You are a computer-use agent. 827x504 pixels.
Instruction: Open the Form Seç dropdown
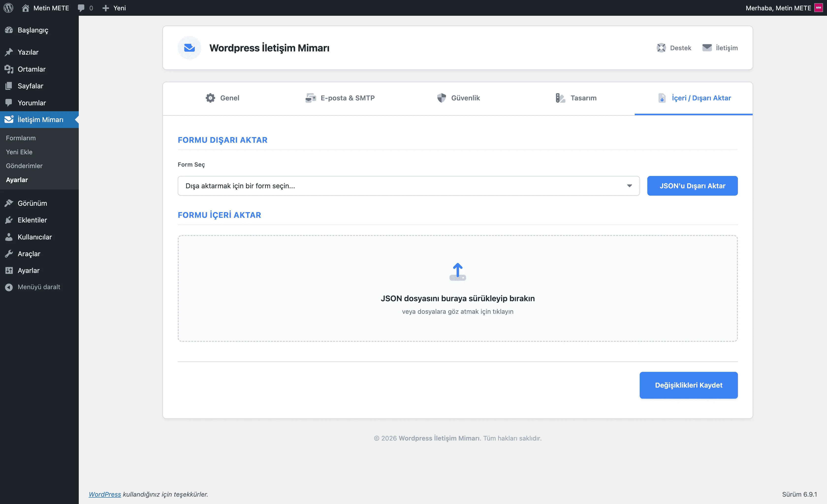(x=408, y=186)
